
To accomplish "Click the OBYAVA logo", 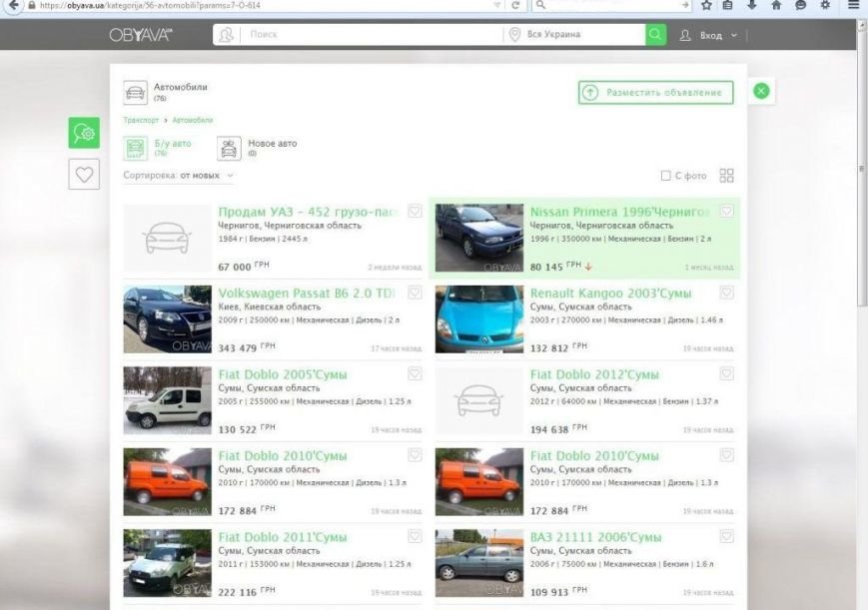I will [141, 35].
